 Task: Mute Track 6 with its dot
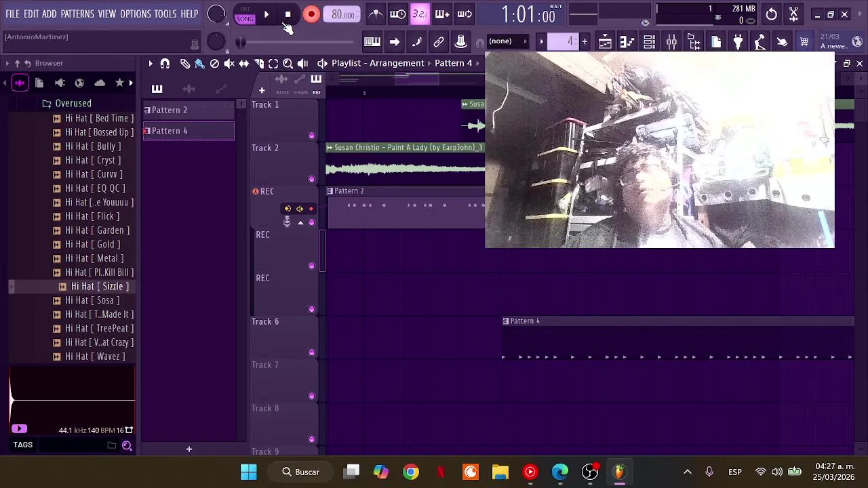(x=311, y=352)
